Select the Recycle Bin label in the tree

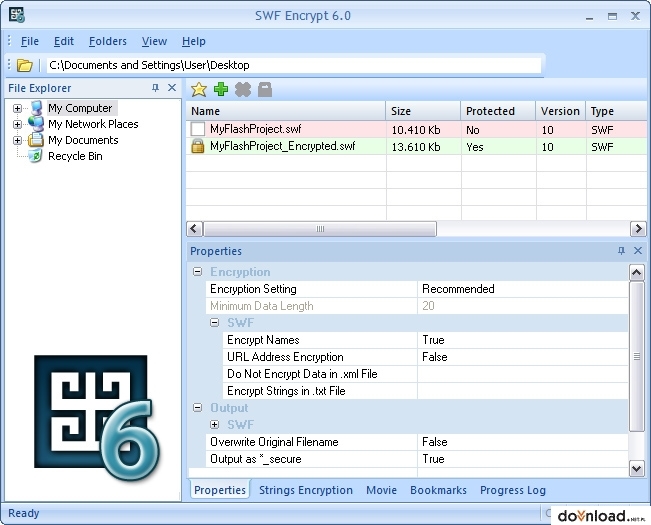click(75, 156)
